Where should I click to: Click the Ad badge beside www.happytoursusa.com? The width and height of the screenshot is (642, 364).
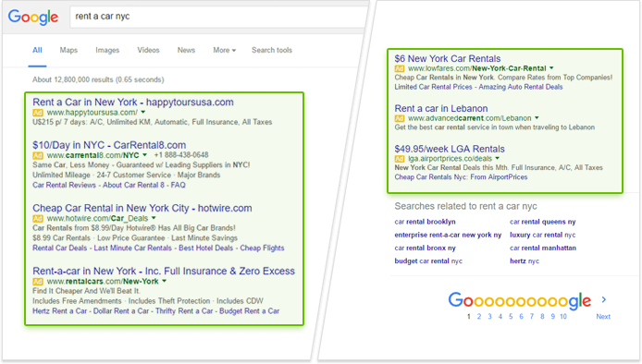pyautogui.click(x=38, y=113)
